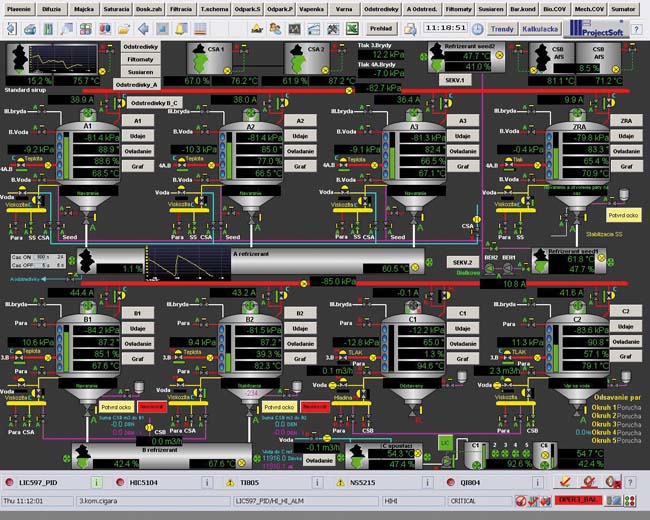Click the open folder icon in toolbar

point(124,29)
